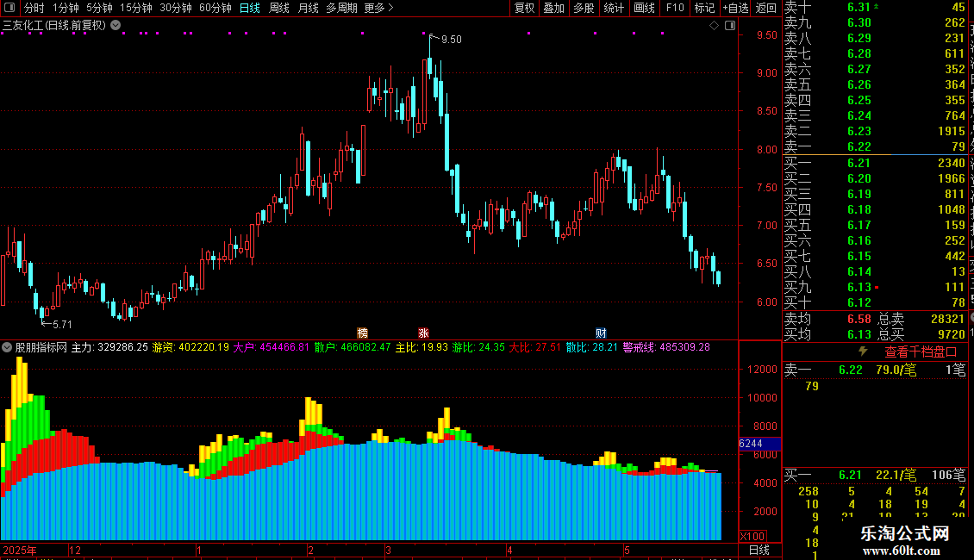Open the 多股 multi-stock view
Viewport: 974px width, 560px height.
584,8
